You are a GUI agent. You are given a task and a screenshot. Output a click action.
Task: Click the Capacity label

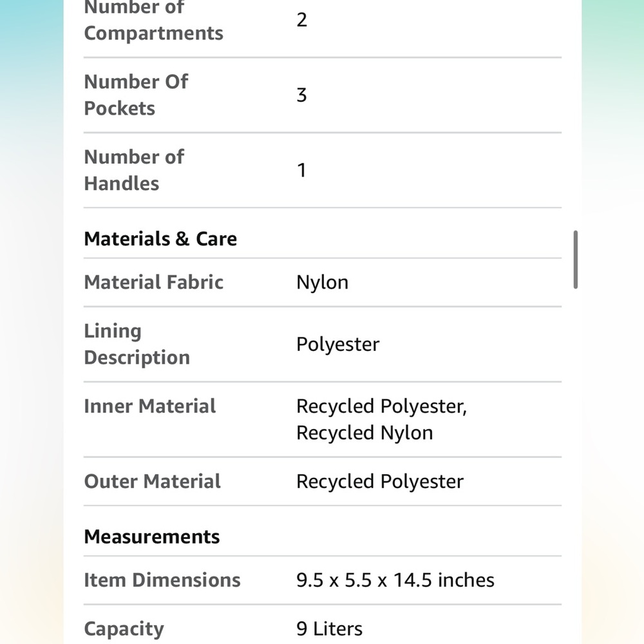pyautogui.click(x=124, y=629)
